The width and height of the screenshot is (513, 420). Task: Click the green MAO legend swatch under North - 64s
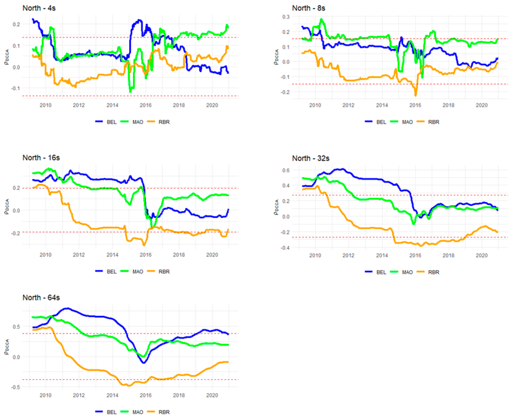point(125,412)
